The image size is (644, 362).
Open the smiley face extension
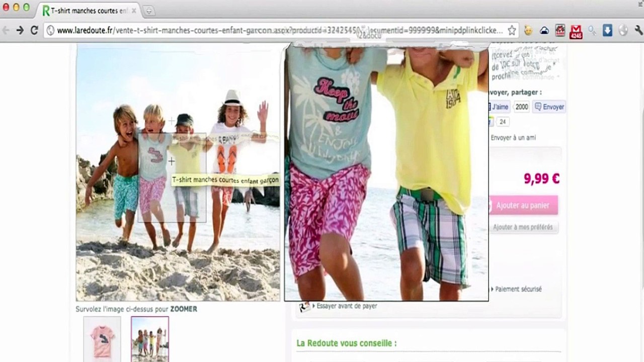pyautogui.click(x=528, y=30)
